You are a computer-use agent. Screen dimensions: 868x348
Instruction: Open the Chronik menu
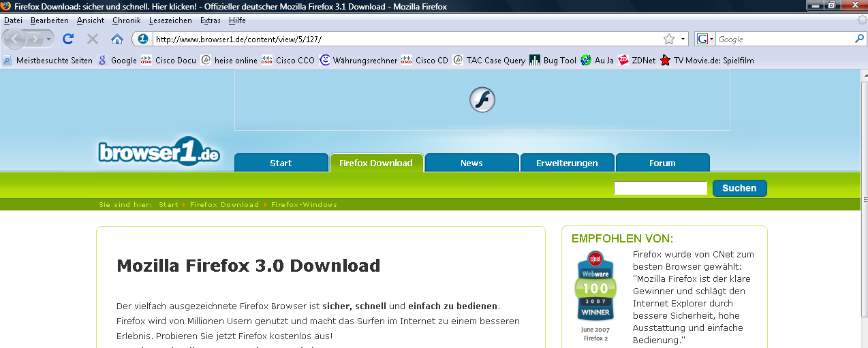[x=126, y=20]
